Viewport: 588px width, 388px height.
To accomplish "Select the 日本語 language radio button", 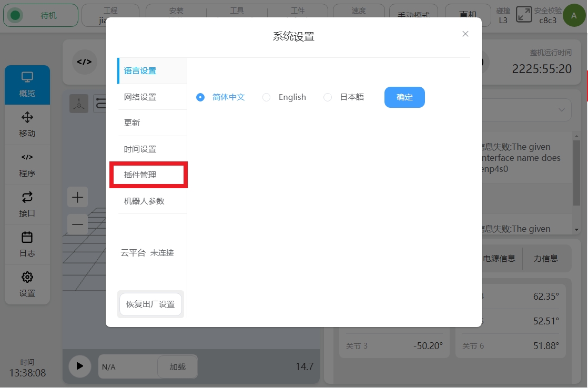I will click(x=328, y=97).
